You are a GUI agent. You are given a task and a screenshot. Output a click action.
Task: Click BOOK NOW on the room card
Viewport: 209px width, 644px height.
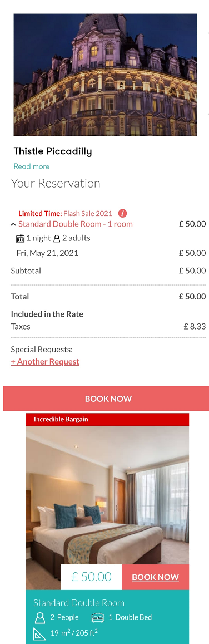coord(155,577)
